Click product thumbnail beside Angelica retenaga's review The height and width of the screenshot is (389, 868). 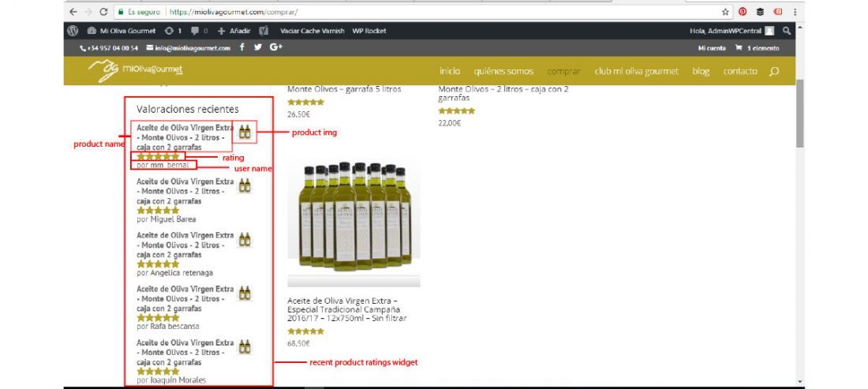point(245,239)
